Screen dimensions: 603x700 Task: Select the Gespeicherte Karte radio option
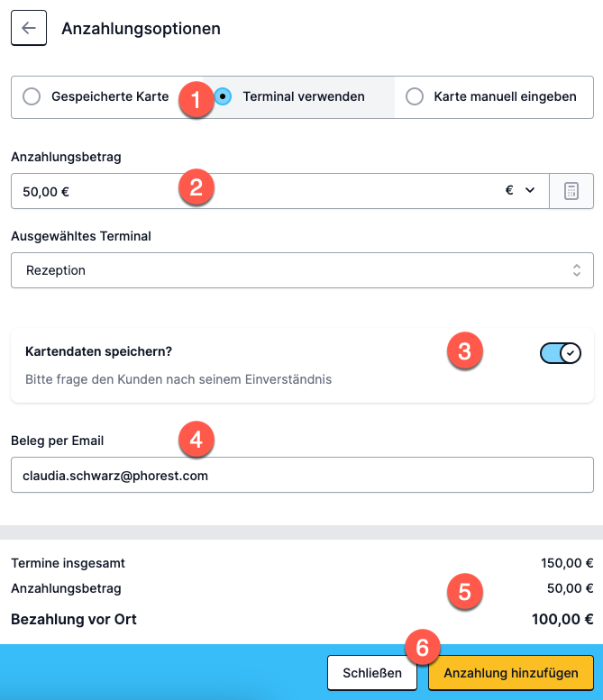pos(32,96)
